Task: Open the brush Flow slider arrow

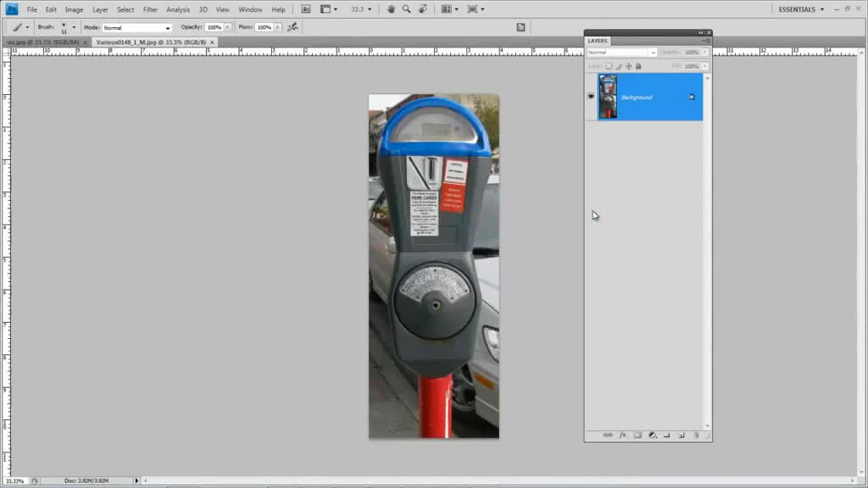Action: pyautogui.click(x=278, y=27)
